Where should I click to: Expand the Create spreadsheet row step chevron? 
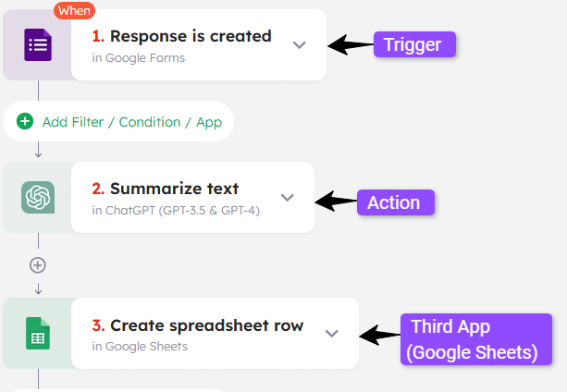(332, 334)
